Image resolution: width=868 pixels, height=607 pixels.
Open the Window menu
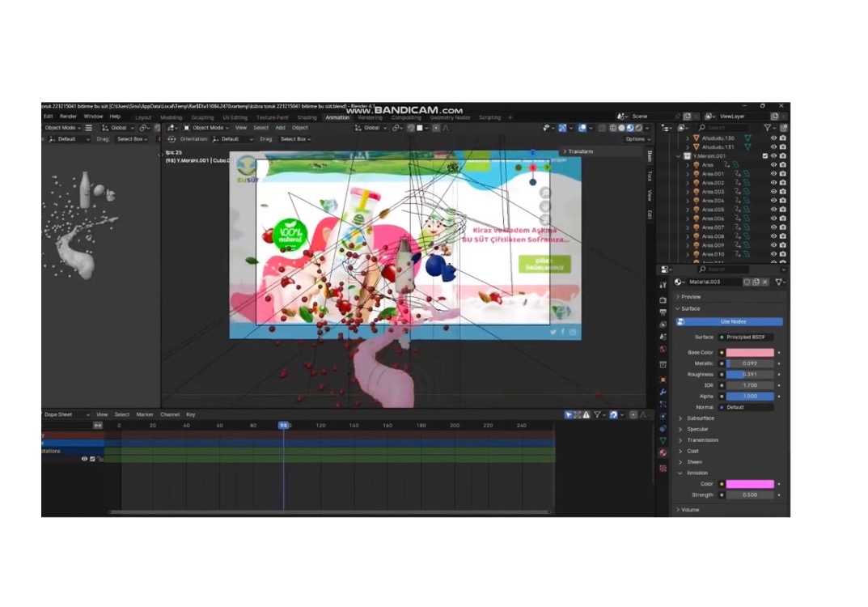(x=93, y=117)
